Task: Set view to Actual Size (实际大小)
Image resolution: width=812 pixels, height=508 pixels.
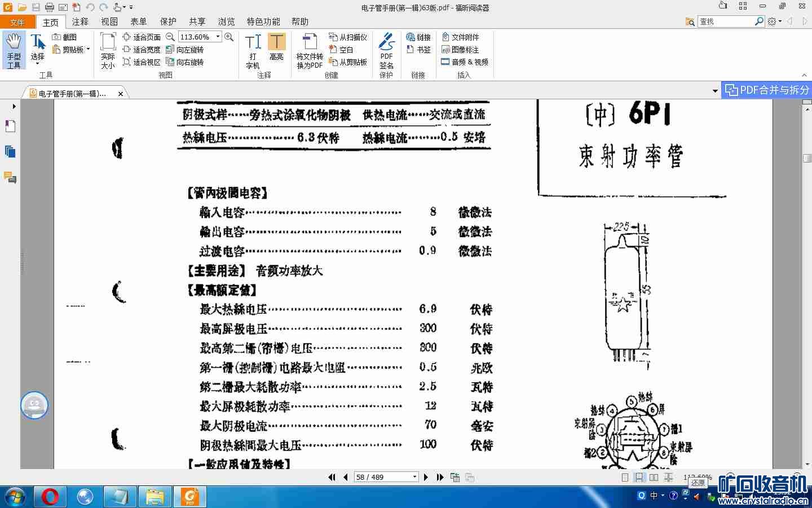Action: pos(108,51)
